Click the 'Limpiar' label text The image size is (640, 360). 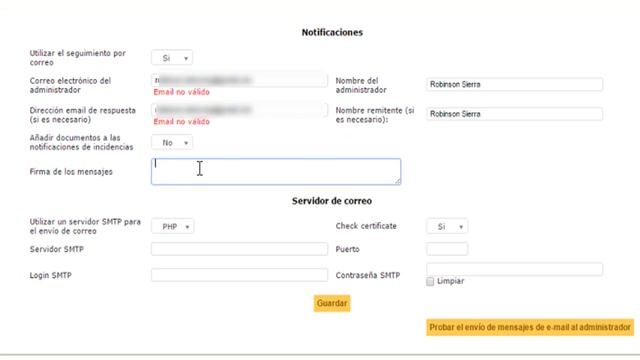[x=451, y=281]
